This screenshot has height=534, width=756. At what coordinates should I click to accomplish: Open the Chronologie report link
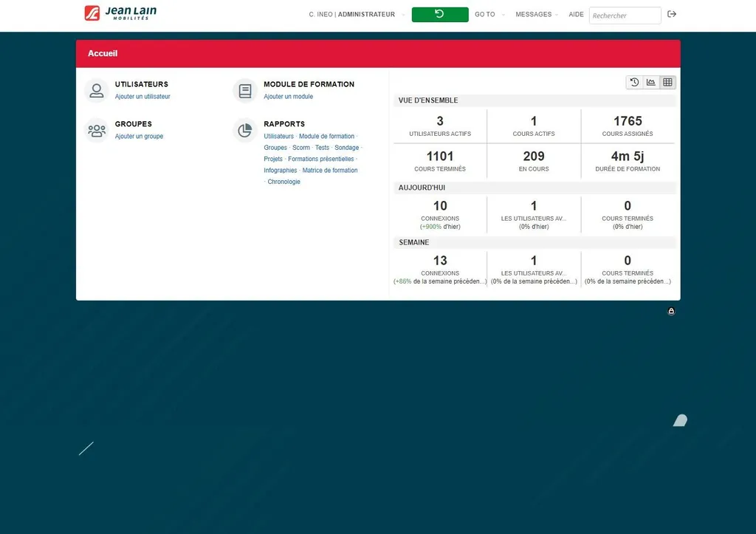tap(283, 182)
